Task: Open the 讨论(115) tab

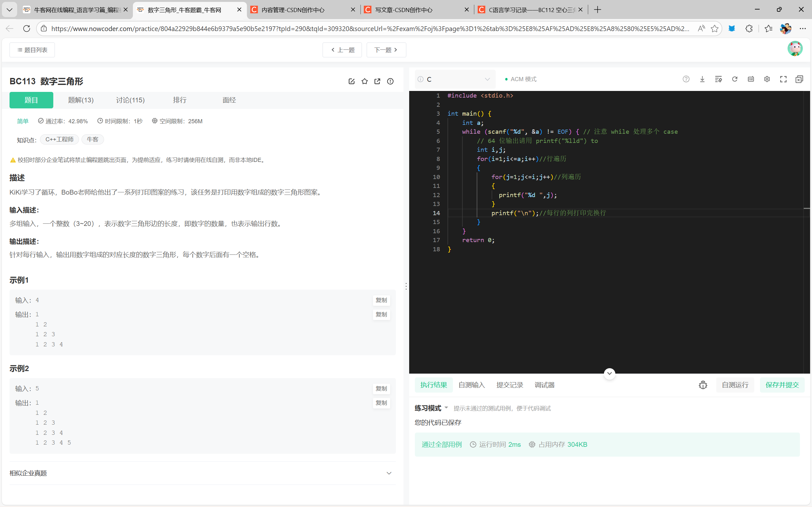Action: tap(130, 100)
